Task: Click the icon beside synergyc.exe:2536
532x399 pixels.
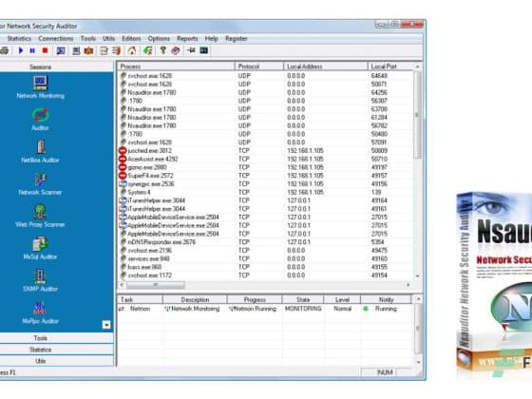Action: 123,184
